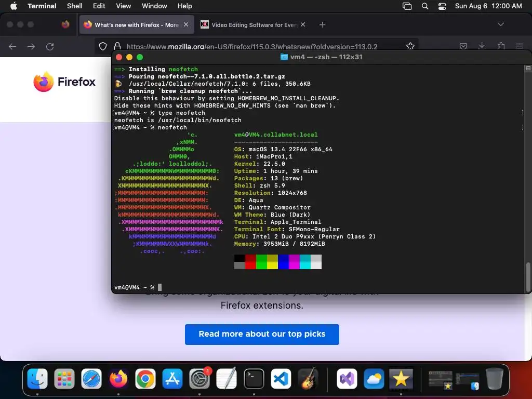Click the 'Memory: 3953MiB / 8192MiB' line

click(x=280, y=244)
